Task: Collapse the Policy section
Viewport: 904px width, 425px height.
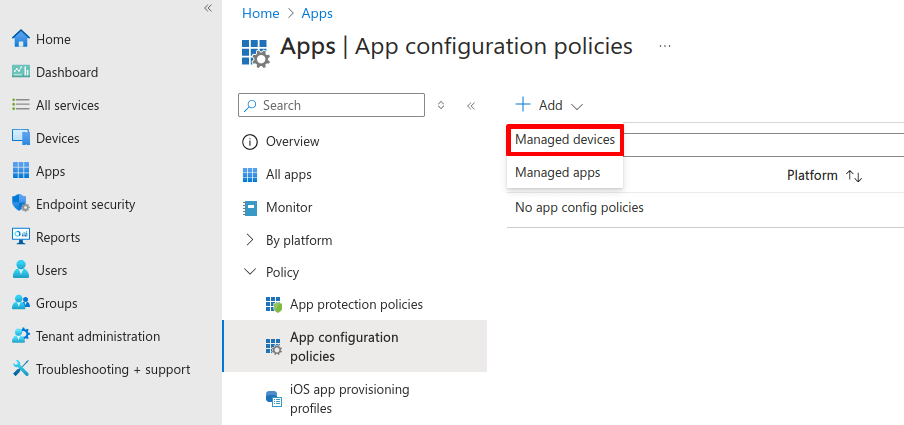Action: coord(250,272)
